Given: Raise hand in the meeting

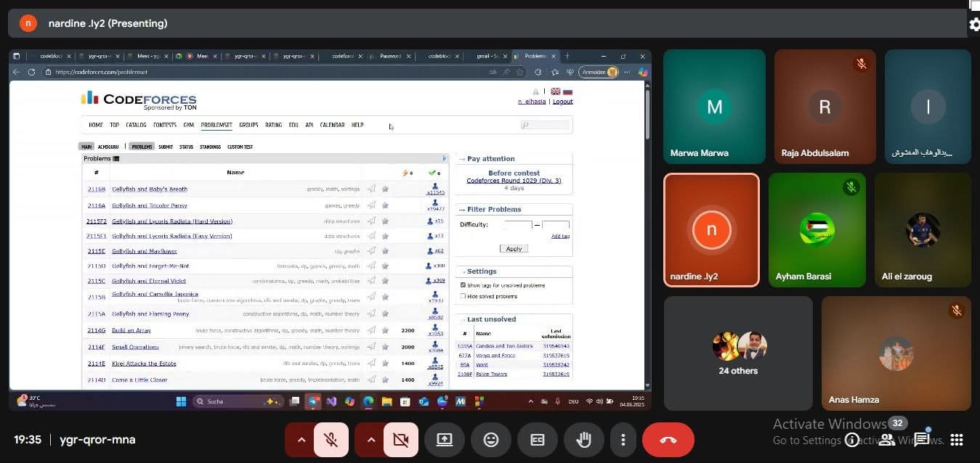Looking at the screenshot, I should coord(583,440).
